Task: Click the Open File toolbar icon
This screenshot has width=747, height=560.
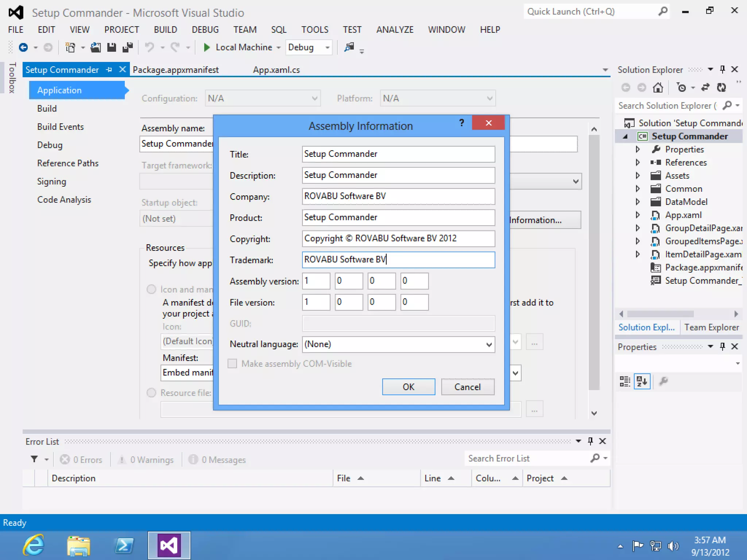Action: pos(96,47)
